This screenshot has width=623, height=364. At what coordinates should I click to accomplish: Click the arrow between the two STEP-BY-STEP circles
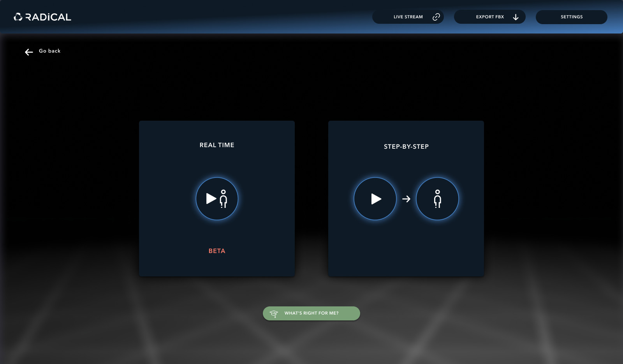point(407,199)
